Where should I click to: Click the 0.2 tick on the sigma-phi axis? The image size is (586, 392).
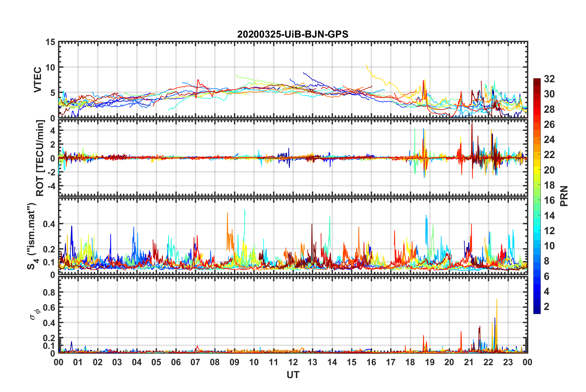click(49, 338)
